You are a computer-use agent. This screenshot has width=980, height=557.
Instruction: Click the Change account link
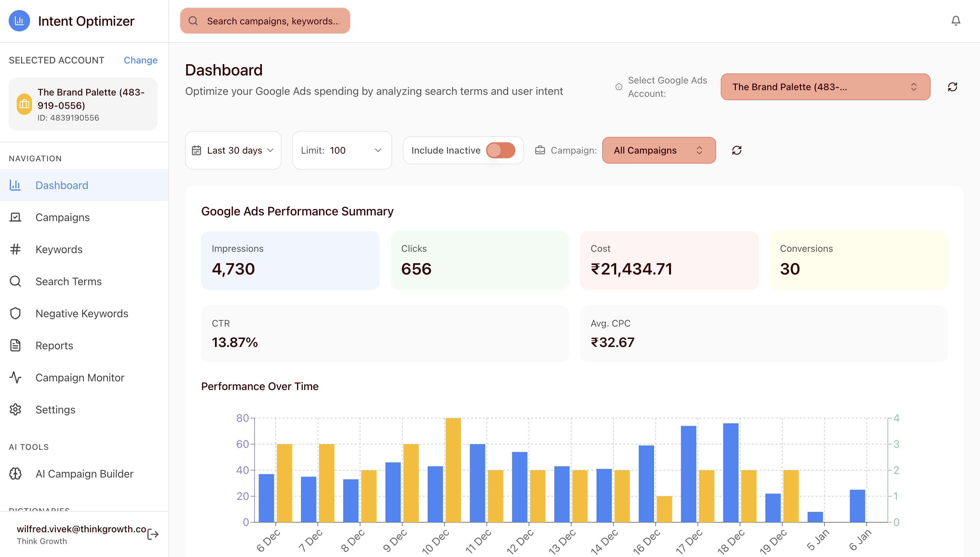coord(140,60)
